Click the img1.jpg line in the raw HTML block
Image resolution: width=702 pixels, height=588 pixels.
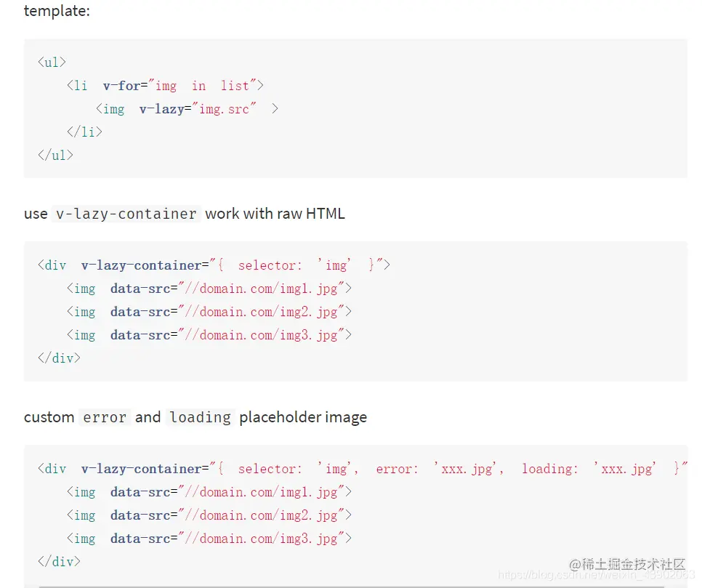click(209, 289)
